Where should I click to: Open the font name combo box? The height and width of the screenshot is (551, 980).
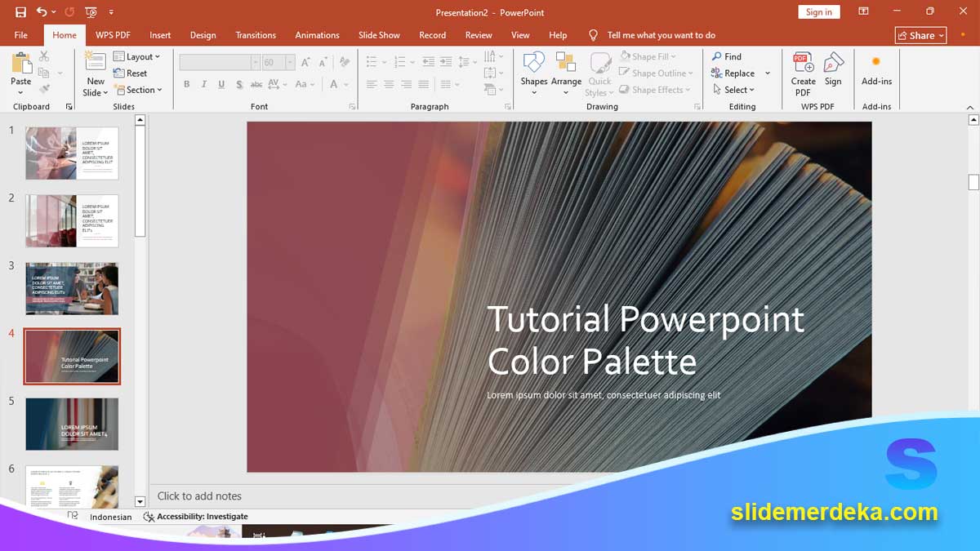(x=220, y=62)
